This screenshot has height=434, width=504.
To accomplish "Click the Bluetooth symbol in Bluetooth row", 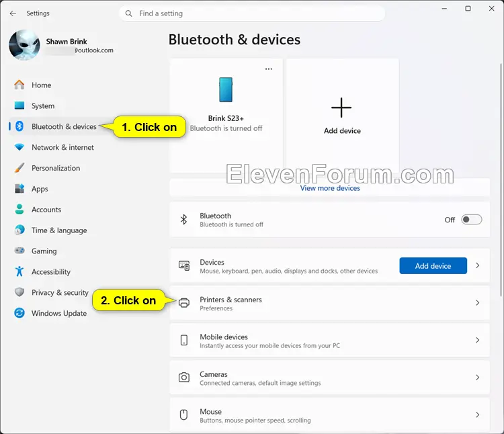I will pos(183,220).
